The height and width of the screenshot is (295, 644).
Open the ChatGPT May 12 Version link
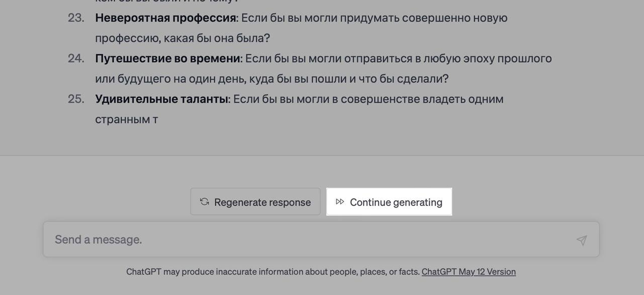469,272
